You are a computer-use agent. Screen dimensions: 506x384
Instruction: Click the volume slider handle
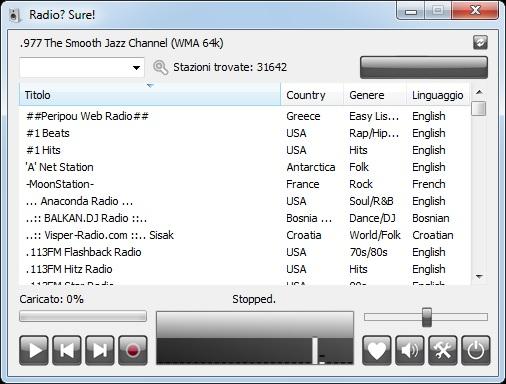pos(427,317)
